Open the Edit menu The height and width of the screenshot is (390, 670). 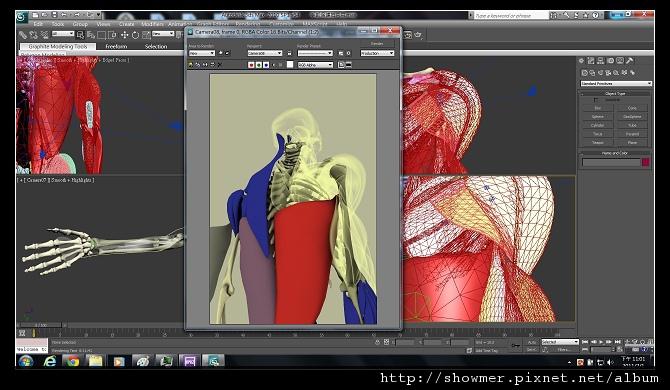[38, 24]
